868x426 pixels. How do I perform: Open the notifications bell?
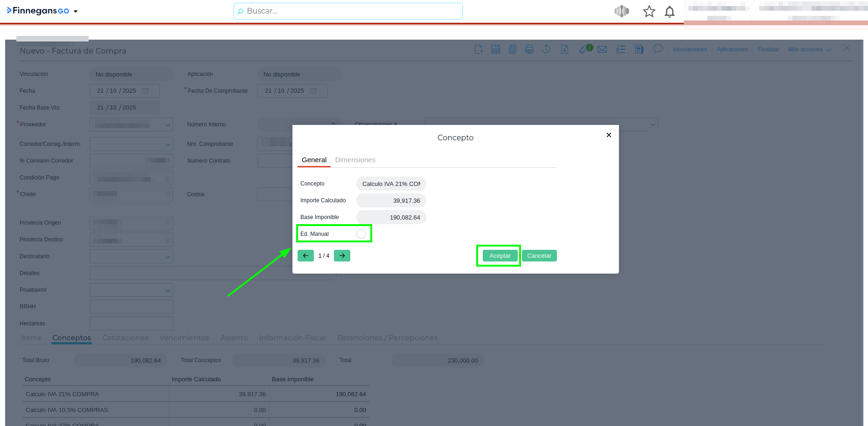point(669,12)
